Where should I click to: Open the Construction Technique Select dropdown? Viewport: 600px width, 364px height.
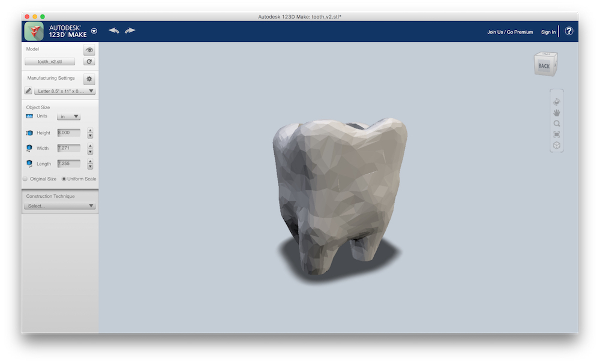59,206
